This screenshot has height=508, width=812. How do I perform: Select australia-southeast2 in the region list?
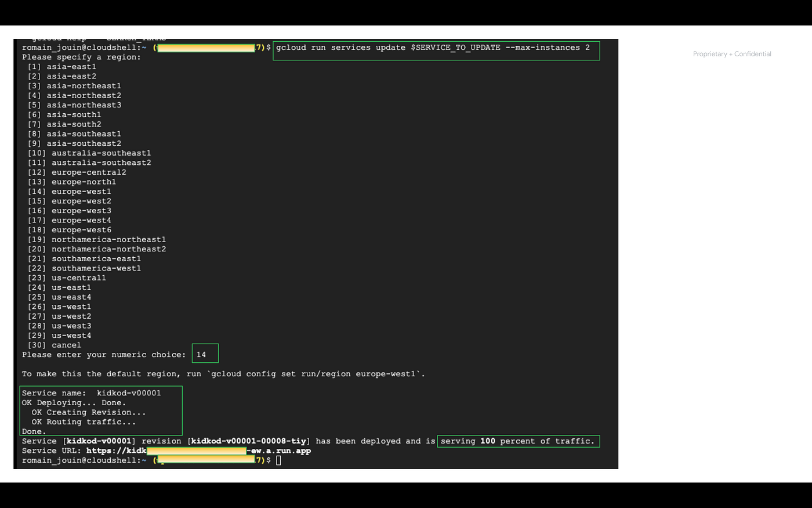(89, 163)
